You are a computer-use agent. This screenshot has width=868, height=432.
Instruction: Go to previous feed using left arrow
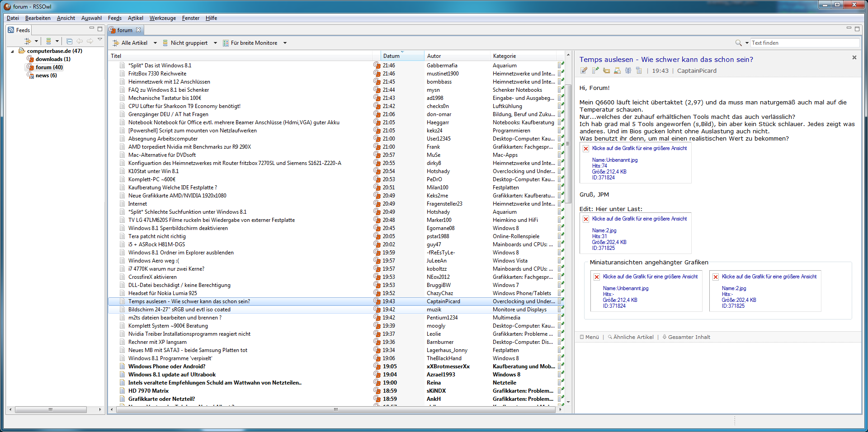80,41
